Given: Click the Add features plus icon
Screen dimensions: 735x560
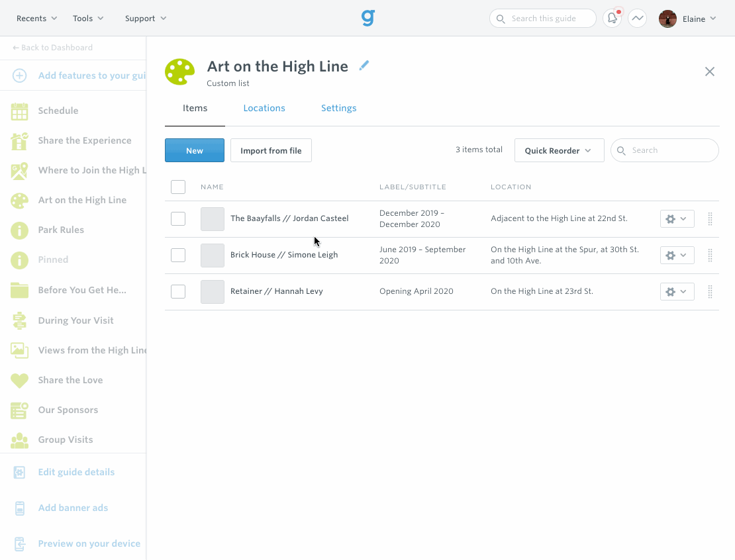Looking at the screenshot, I should point(20,75).
